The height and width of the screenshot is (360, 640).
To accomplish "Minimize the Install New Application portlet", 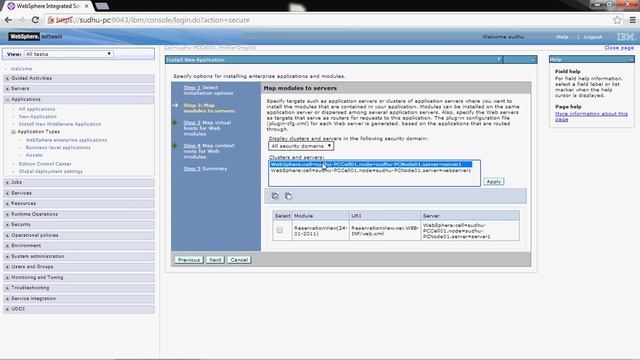I will 533,60.
